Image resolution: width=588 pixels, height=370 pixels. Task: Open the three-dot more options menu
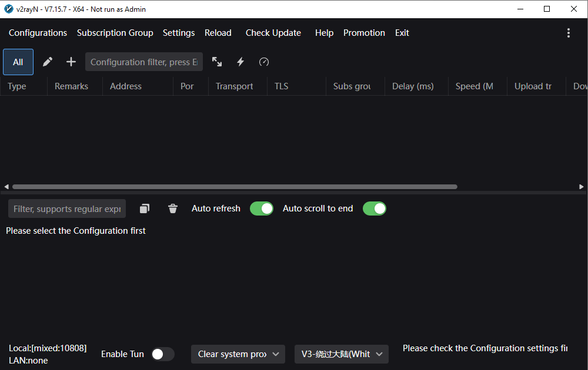pyautogui.click(x=568, y=33)
